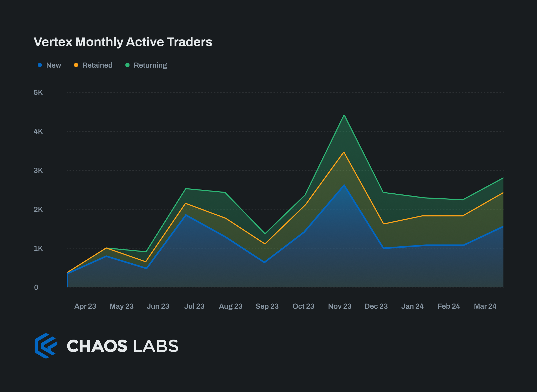Select the Jun 23 axis label
The width and height of the screenshot is (537, 392).
(158, 306)
